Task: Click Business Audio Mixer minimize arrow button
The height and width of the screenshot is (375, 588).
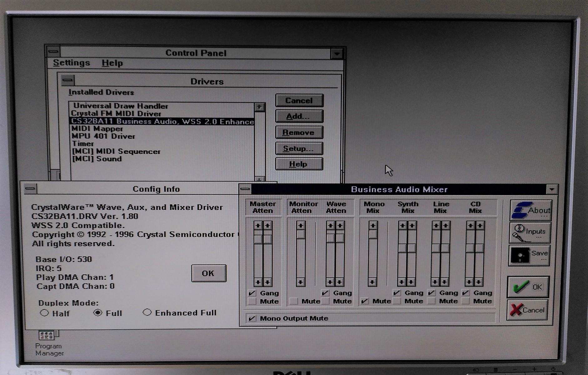Action: (552, 189)
